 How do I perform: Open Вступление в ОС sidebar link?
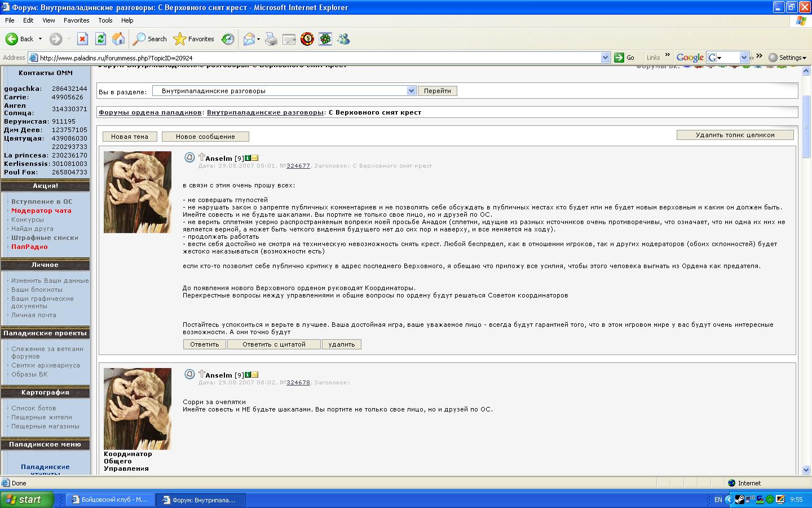tap(42, 202)
